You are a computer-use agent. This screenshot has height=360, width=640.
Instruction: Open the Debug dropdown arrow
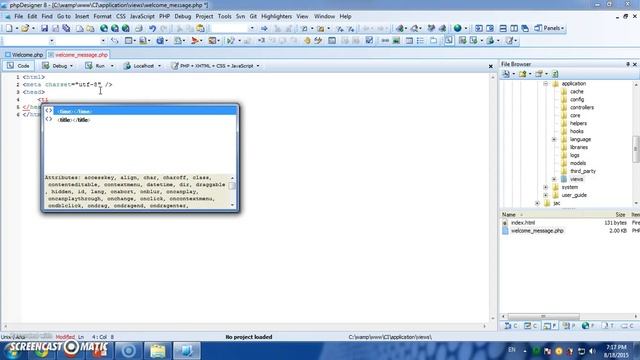click(71, 66)
